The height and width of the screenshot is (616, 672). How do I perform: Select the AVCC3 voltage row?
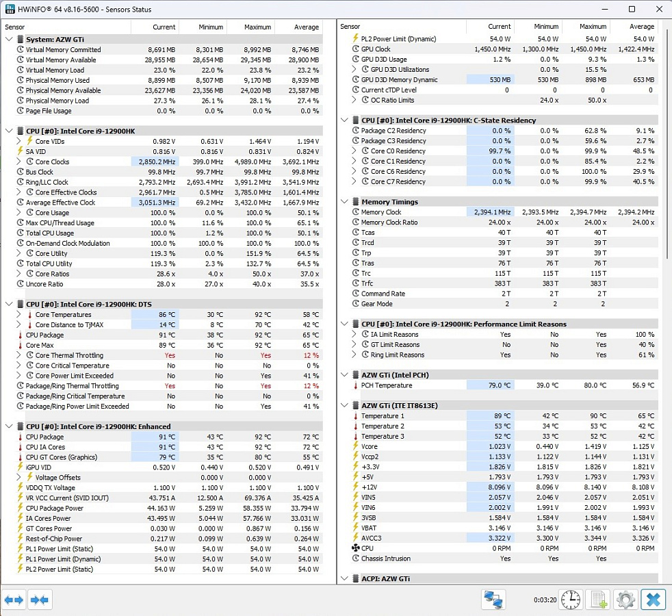click(x=504, y=538)
